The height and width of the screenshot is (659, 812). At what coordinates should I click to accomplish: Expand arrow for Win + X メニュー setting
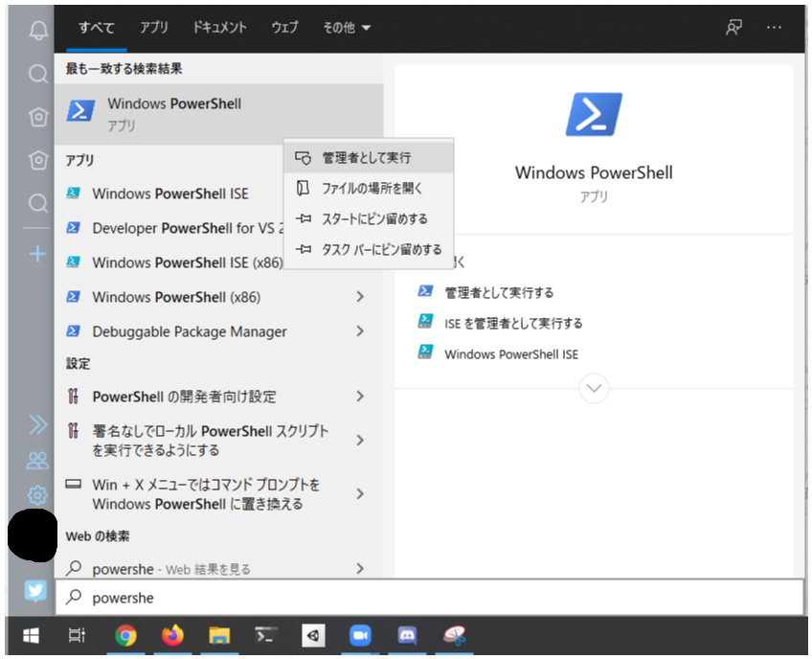[360, 494]
